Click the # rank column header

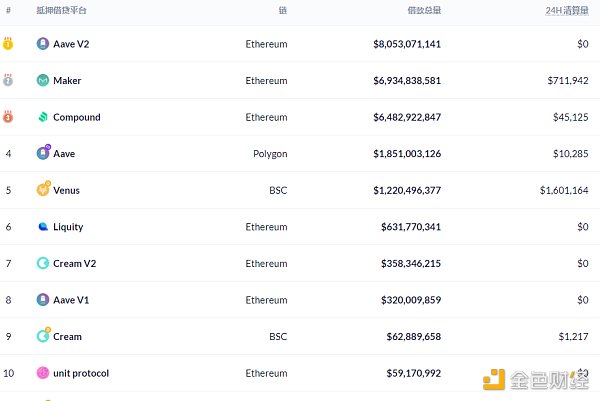pos(8,10)
